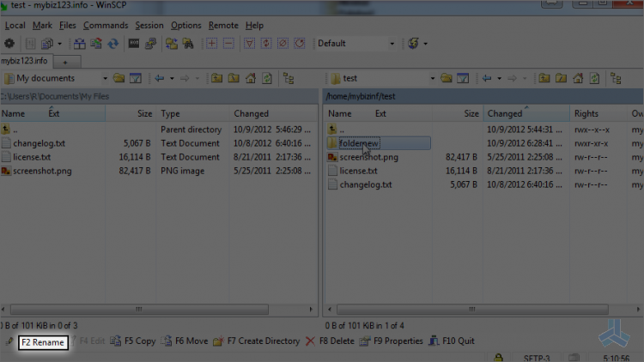Click F7 Create Directory button
Screen dimensions: 644x362
click(x=257, y=341)
